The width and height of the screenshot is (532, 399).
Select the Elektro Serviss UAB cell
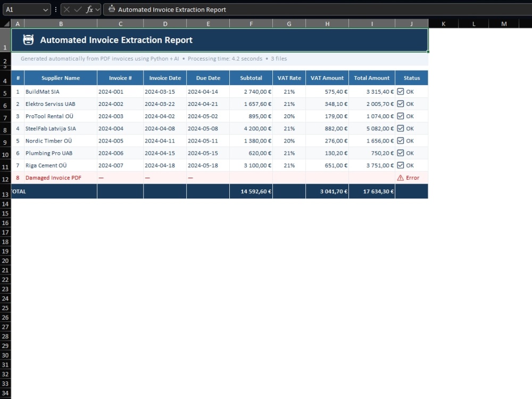(61, 104)
